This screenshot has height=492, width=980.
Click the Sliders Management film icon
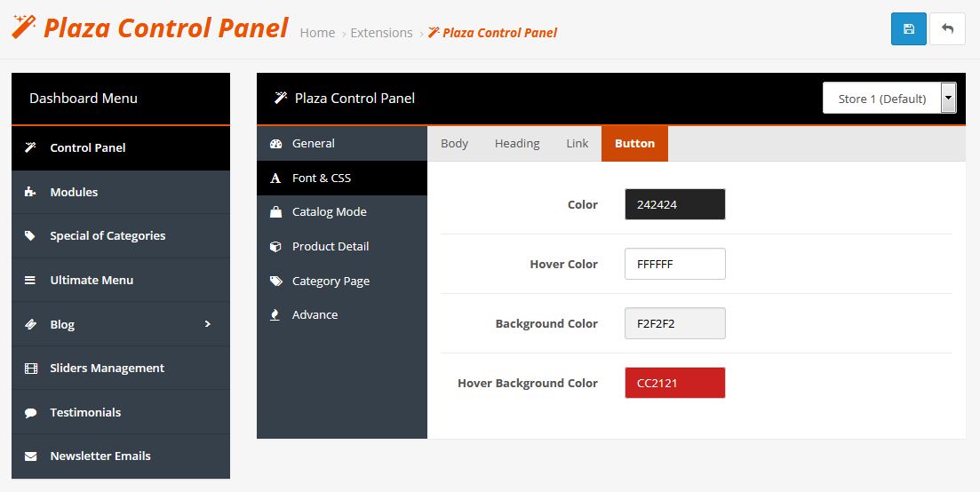[x=30, y=369]
